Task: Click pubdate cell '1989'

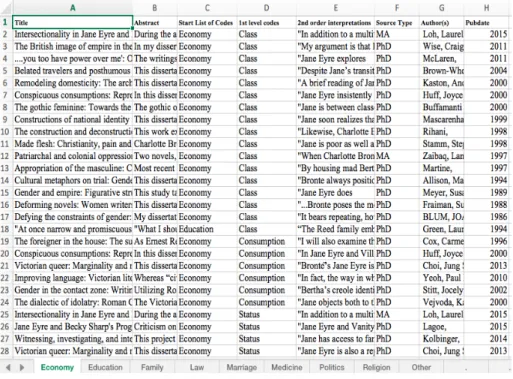Action: (486, 193)
